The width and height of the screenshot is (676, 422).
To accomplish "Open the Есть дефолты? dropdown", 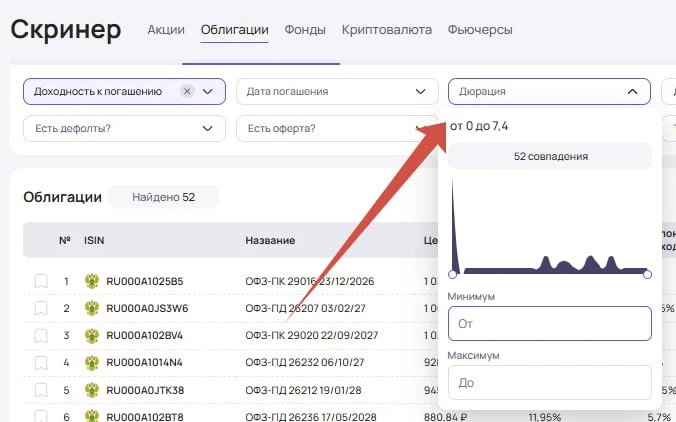I will coord(124,128).
